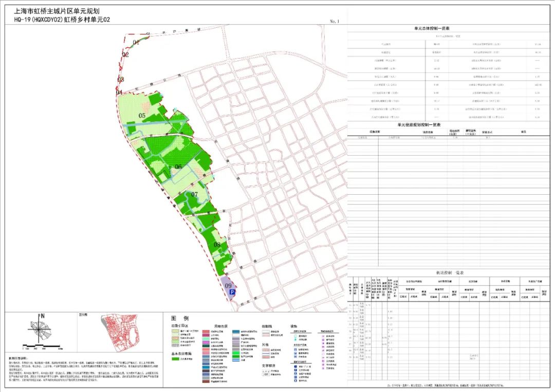Click the light blue water swatch in the legend
The height and width of the screenshot is (392, 555).
pyautogui.click(x=236, y=360)
